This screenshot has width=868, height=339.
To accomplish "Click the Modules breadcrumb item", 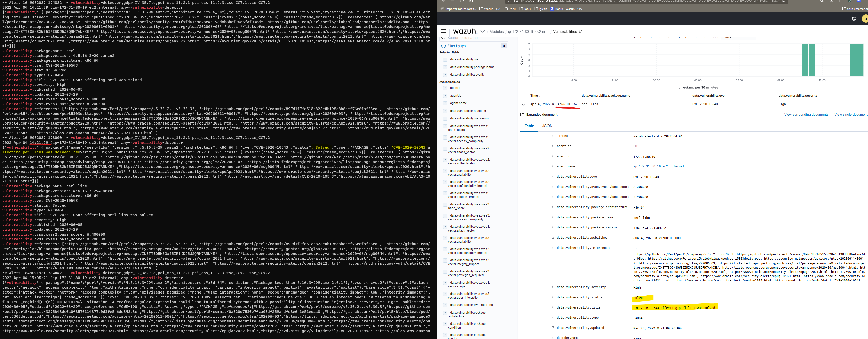I will click(497, 31).
